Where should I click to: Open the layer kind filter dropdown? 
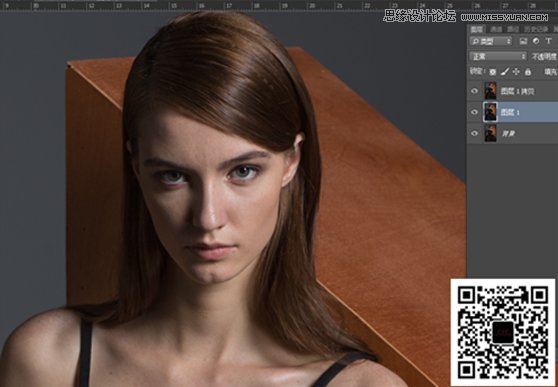pos(491,41)
